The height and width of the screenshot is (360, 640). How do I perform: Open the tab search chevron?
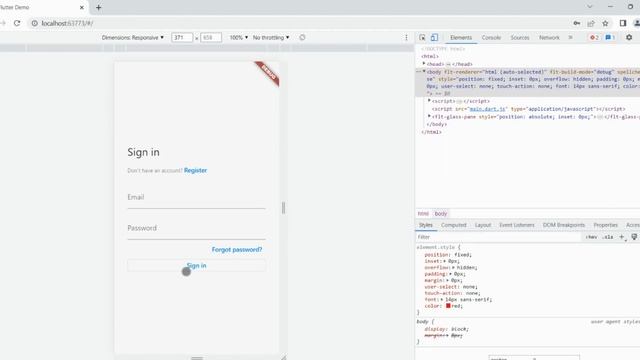coord(589,7)
